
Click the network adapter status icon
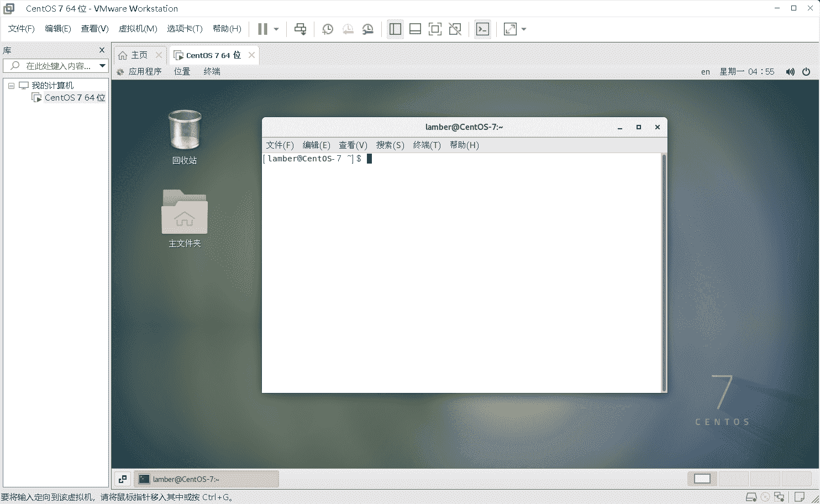(x=779, y=497)
